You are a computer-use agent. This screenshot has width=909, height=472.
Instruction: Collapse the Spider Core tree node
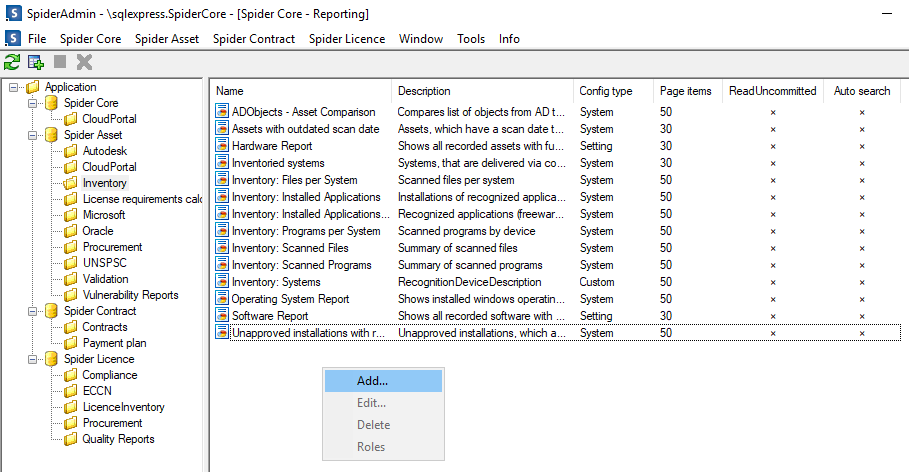coord(32,103)
